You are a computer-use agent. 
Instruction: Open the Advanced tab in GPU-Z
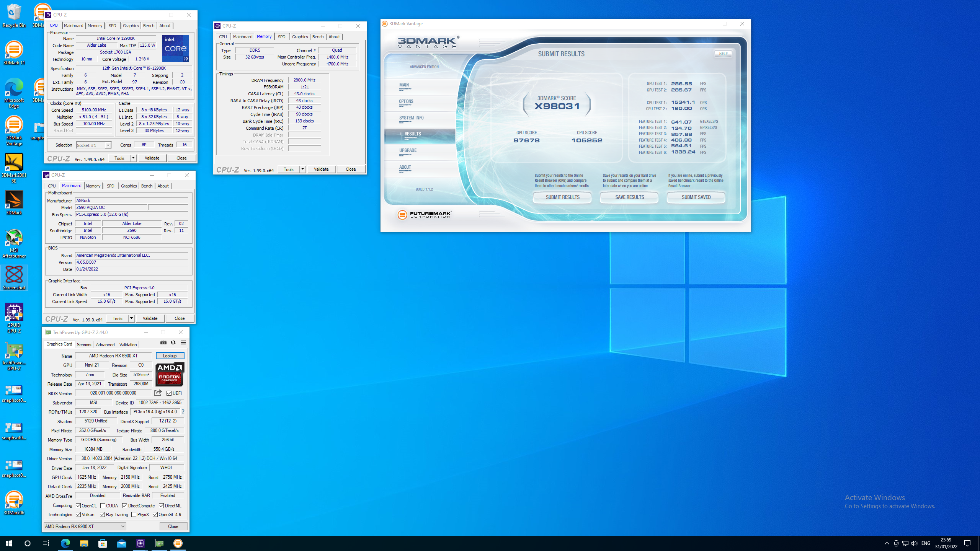[x=105, y=344]
